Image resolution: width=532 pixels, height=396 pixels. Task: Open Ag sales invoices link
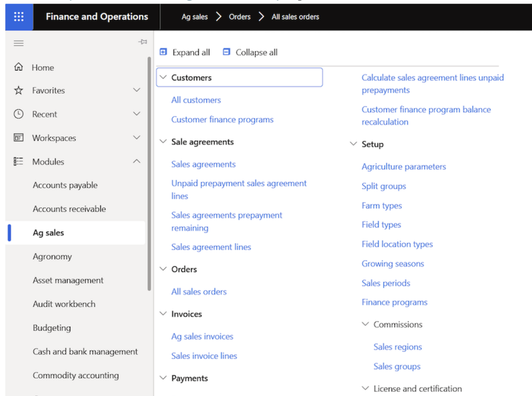(x=202, y=337)
